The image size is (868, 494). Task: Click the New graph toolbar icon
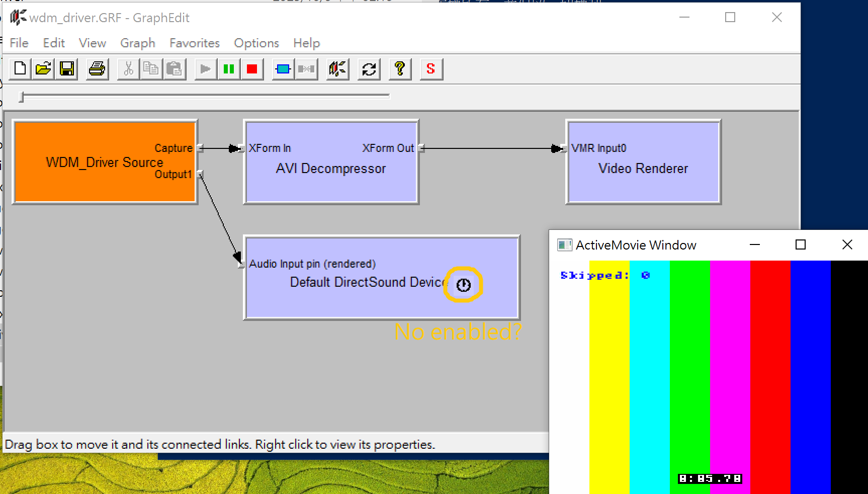coord(20,69)
